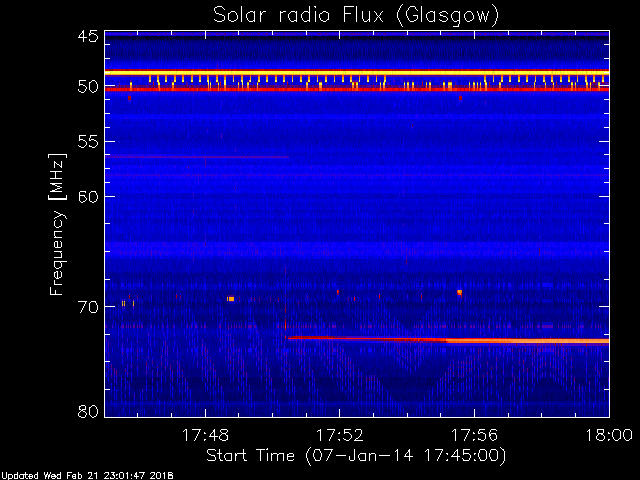
Task: Click the faint red line near 56 MHz
Action: coord(197,157)
